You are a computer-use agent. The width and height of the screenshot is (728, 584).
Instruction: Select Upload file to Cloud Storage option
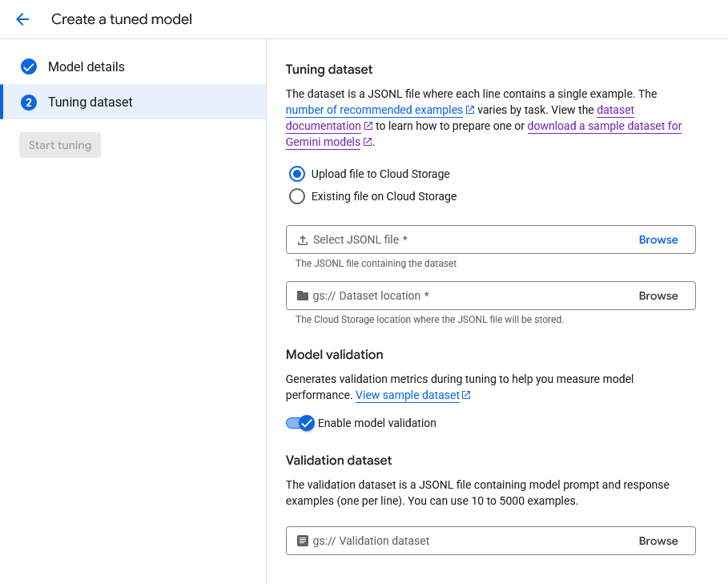tap(297, 174)
